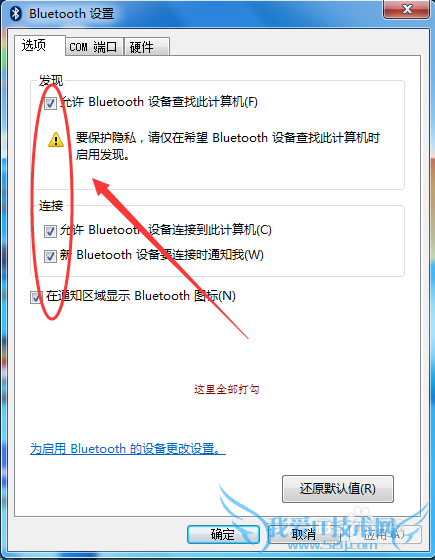Toggle 允许 Bluetooth 设备连接到此计算机(C) checkbox
435x560 pixels.
point(50,231)
